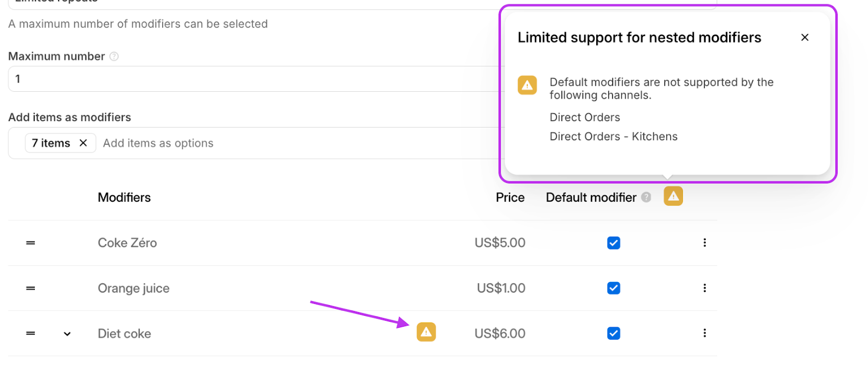Click the 7 items tag
This screenshot has width=868, height=368.
(51, 143)
